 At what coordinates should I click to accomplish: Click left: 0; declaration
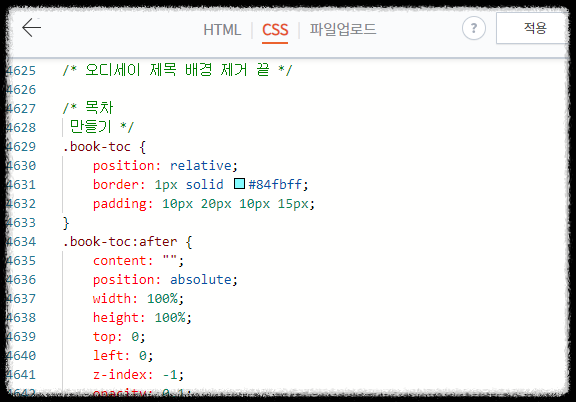pos(123,355)
